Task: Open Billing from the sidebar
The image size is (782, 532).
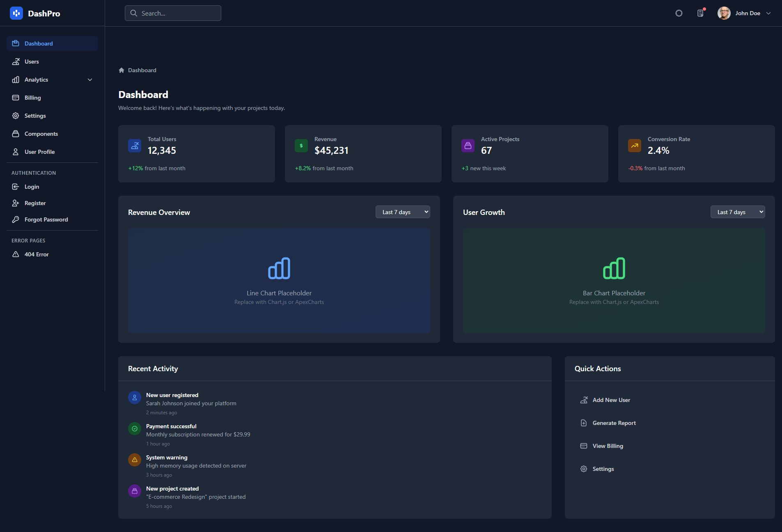Action: click(x=32, y=98)
